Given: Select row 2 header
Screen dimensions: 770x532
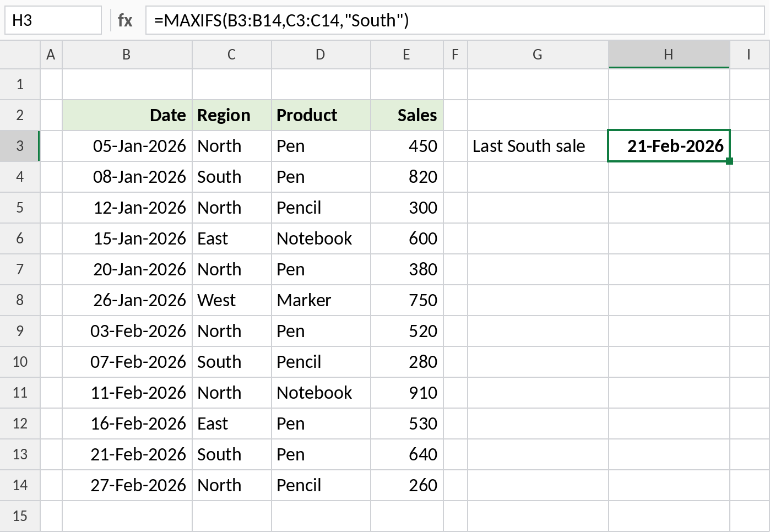Looking at the screenshot, I should coord(20,115).
